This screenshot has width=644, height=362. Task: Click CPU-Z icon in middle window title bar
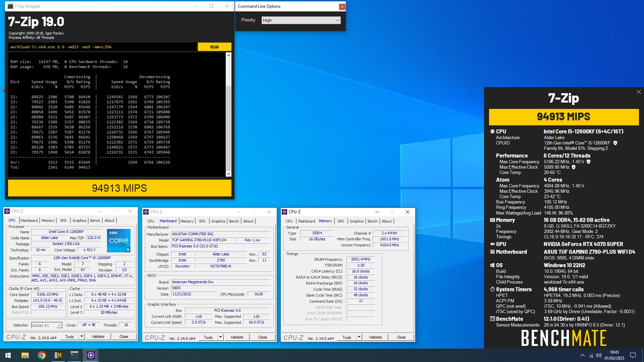146,212
